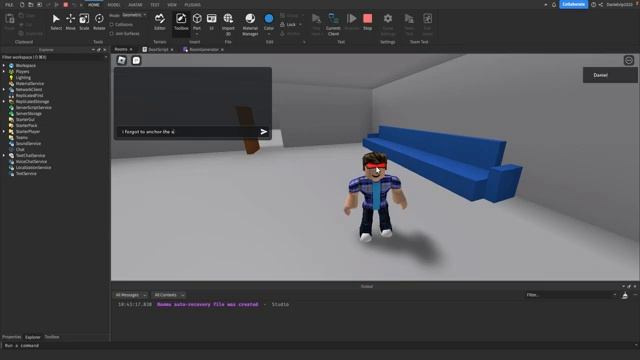Screen dimensions: 640x360
Task: Open the viewport options button at top right
Action: [629, 60]
